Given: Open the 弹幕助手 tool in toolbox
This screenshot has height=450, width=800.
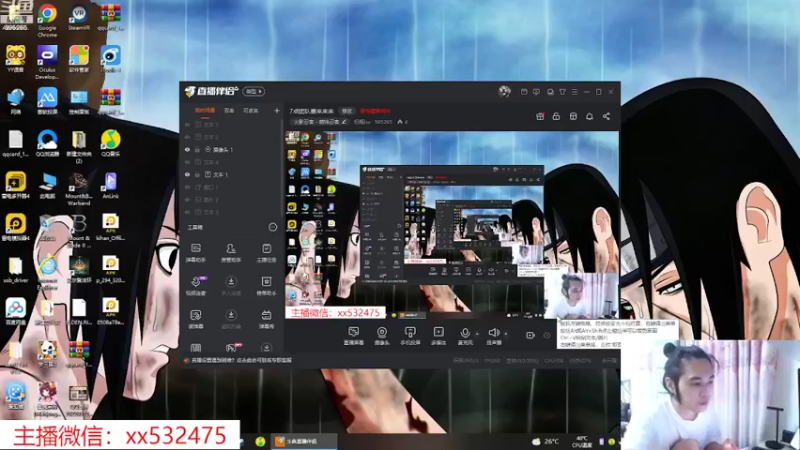Looking at the screenshot, I should [x=196, y=253].
